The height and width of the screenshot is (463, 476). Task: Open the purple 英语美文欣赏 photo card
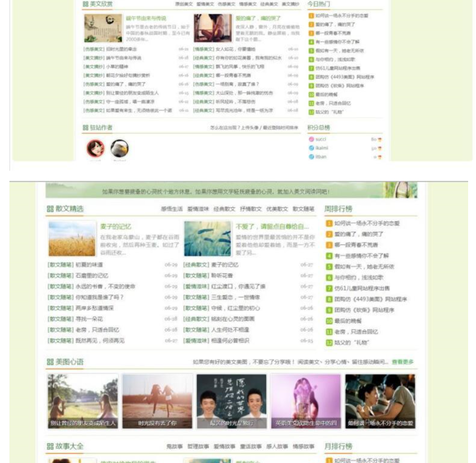point(306,401)
